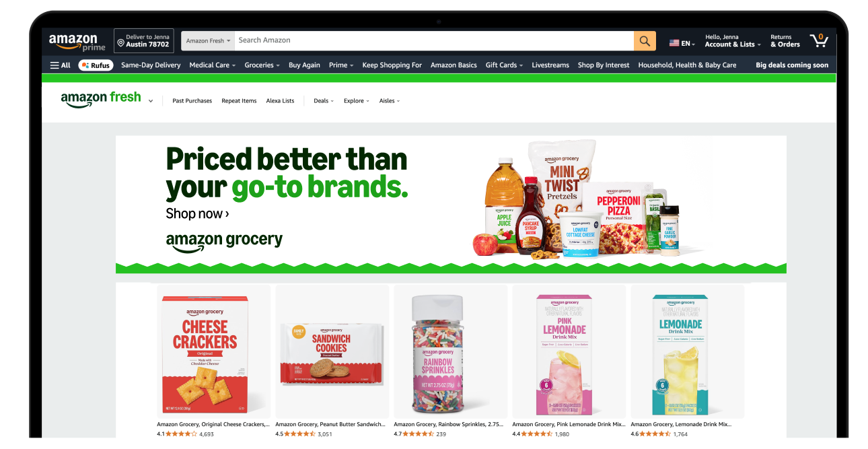Expand the Amazon Fresh search category dropdown
The height and width of the screenshot is (449, 868).
209,41
